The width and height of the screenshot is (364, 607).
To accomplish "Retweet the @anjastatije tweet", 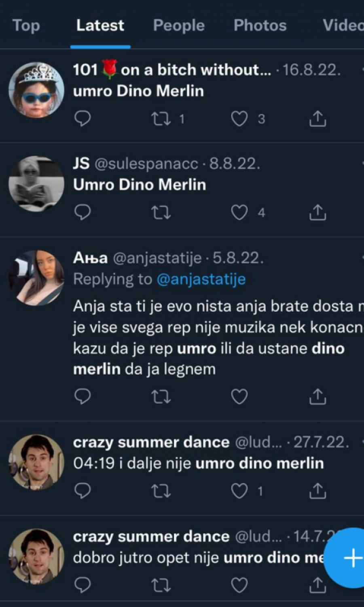I will tap(161, 397).
